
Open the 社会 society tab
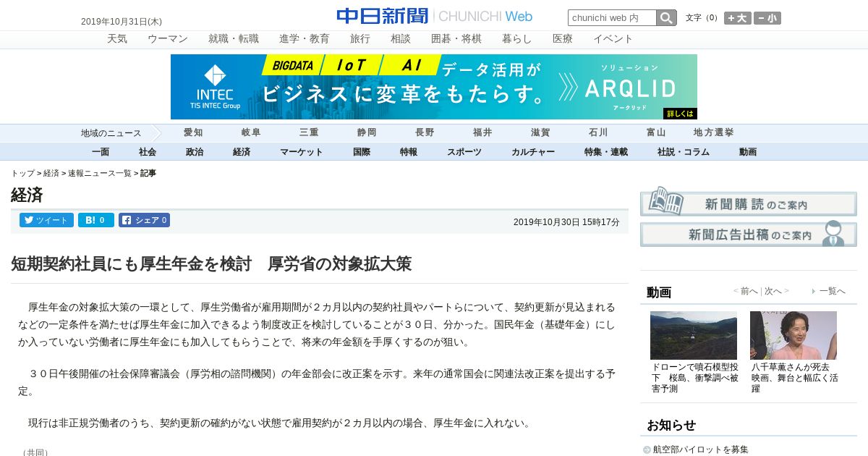tap(148, 152)
